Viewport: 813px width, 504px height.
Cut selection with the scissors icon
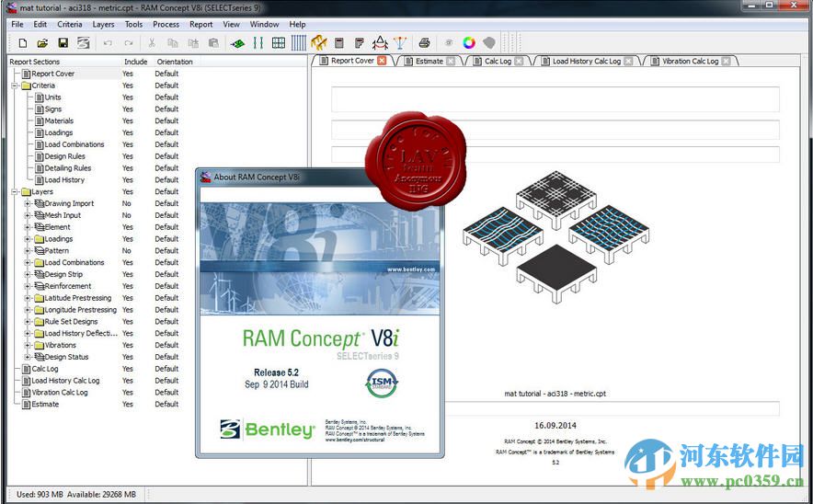pos(152,43)
